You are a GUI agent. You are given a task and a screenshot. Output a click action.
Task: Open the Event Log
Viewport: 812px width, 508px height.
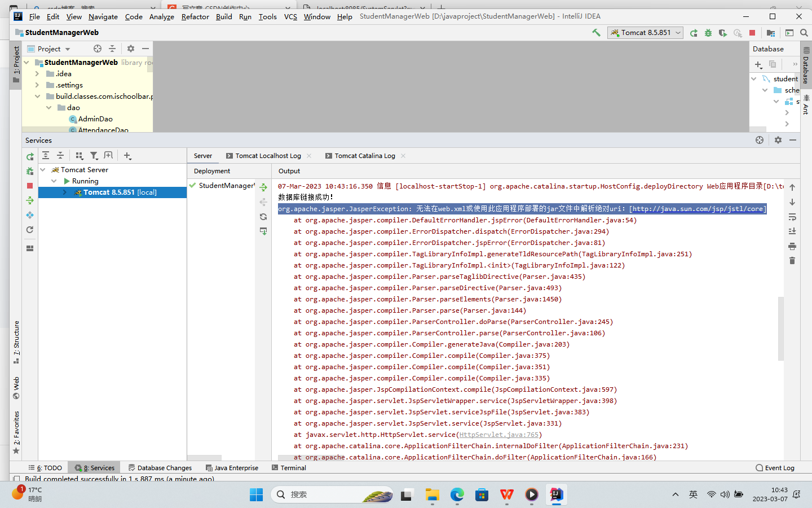click(x=775, y=468)
